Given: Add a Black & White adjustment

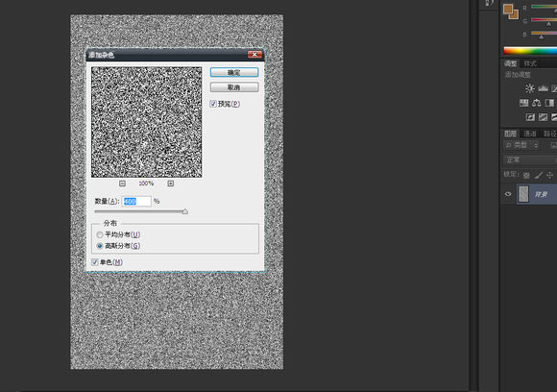Looking at the screenshot, I should [549, 103].
